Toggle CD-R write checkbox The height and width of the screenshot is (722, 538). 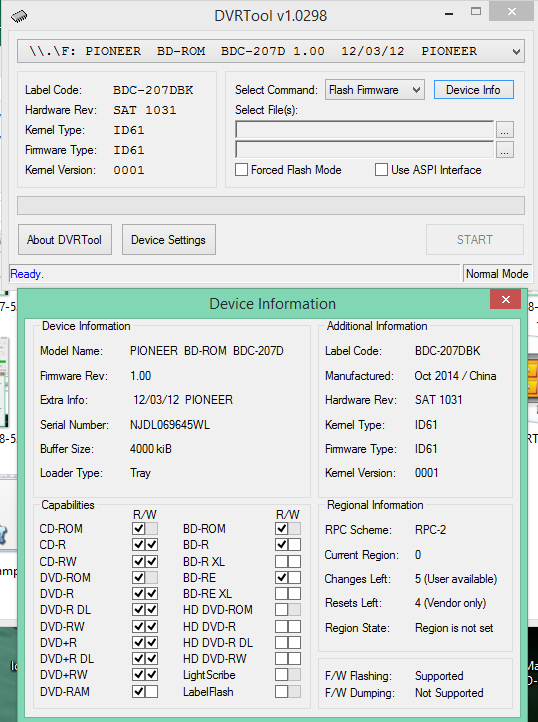click(x=152, y=545)
